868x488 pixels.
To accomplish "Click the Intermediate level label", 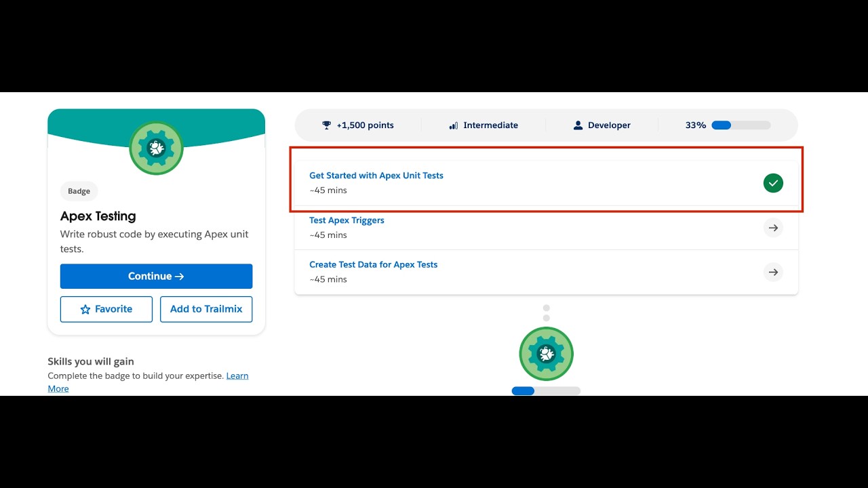I will click(x=491, y=125).
